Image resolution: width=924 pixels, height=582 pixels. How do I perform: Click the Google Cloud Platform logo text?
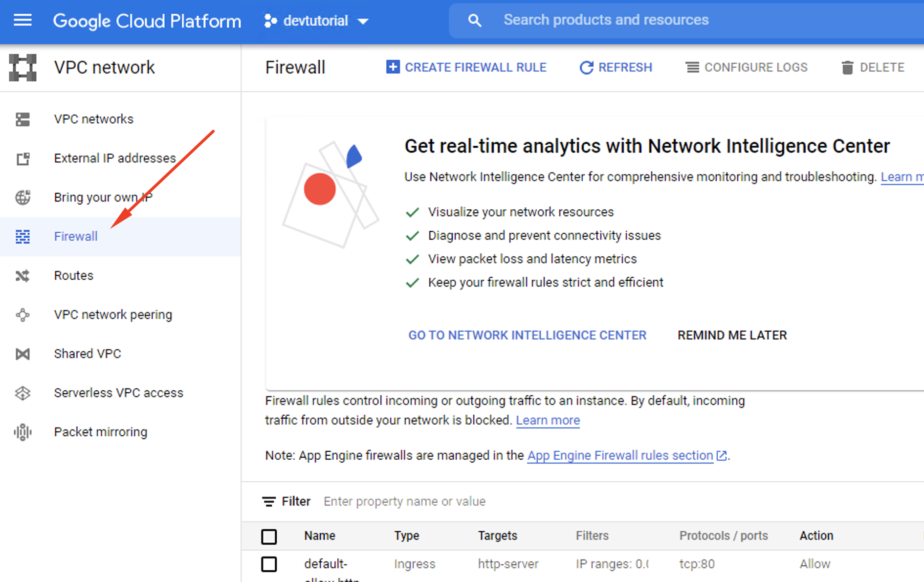(x=147, y=21)
